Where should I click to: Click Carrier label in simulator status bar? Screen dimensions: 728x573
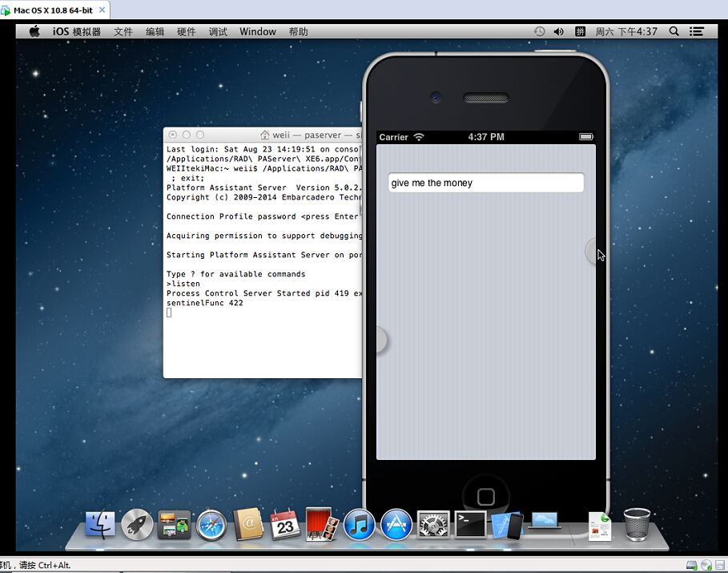393,137
